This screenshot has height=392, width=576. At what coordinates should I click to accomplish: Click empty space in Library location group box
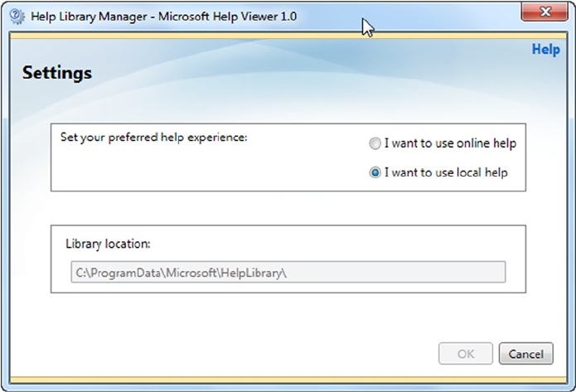(x=332, y=244)
